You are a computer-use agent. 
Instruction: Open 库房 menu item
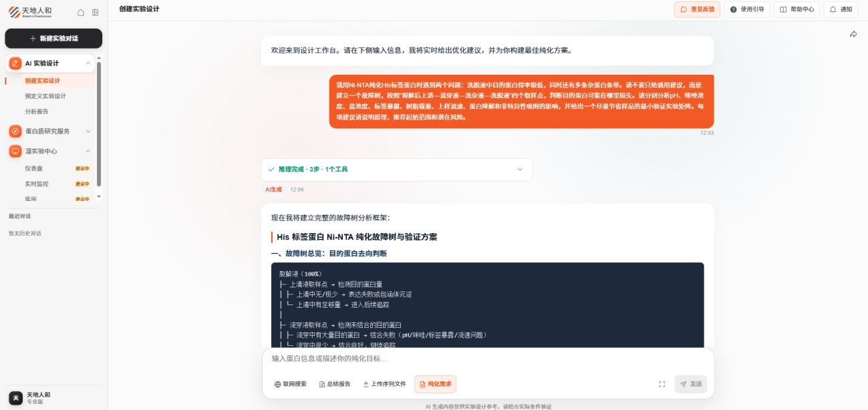click(x=31, y=199)
